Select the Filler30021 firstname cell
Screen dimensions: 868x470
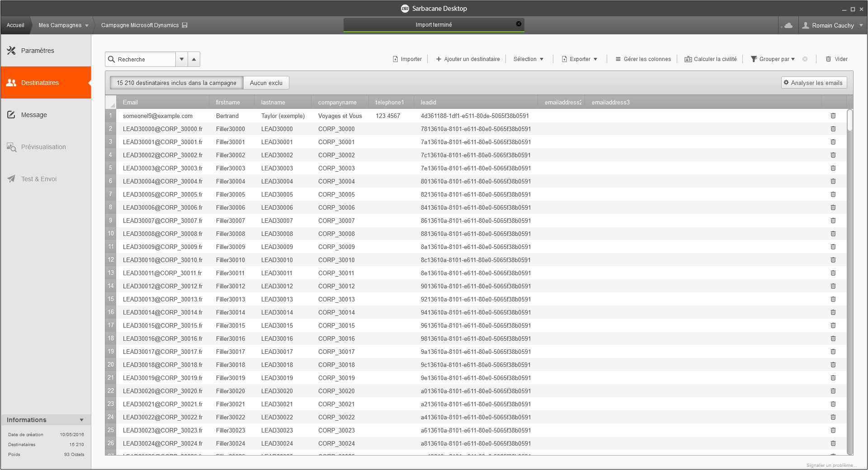click(x=231, y=404)
